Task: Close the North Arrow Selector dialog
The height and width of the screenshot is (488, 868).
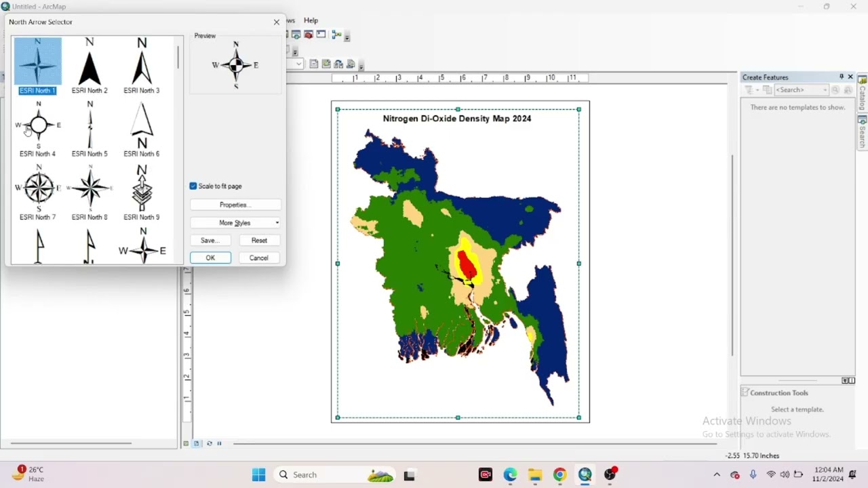Action: point(277,22)
